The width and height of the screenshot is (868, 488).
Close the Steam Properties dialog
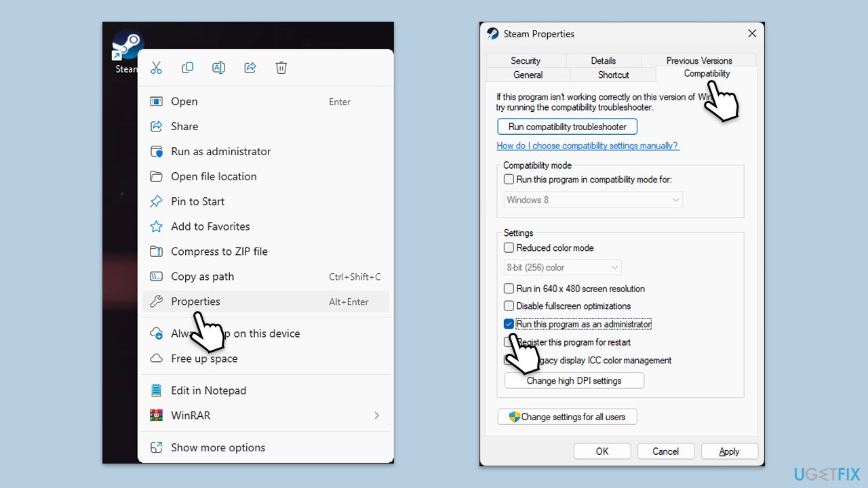pos(751,33)
